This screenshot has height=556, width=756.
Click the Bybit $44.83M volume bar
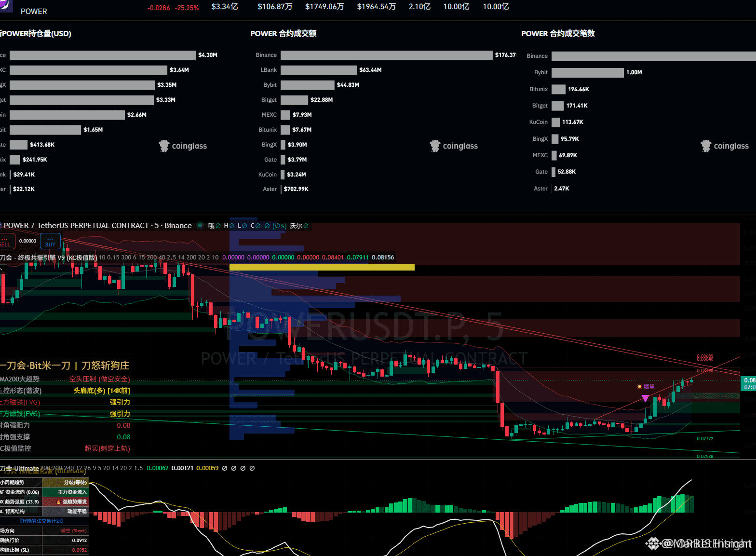point(308,85)
